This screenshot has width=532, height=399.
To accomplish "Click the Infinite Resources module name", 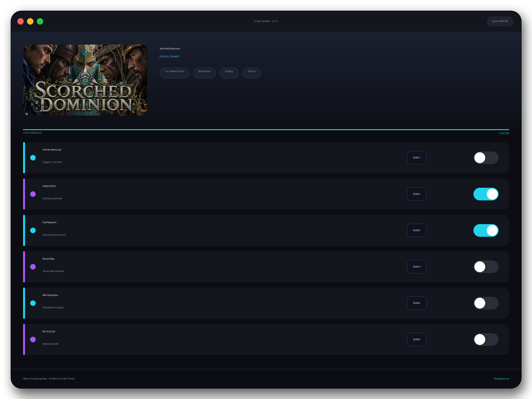I will 52,150.
